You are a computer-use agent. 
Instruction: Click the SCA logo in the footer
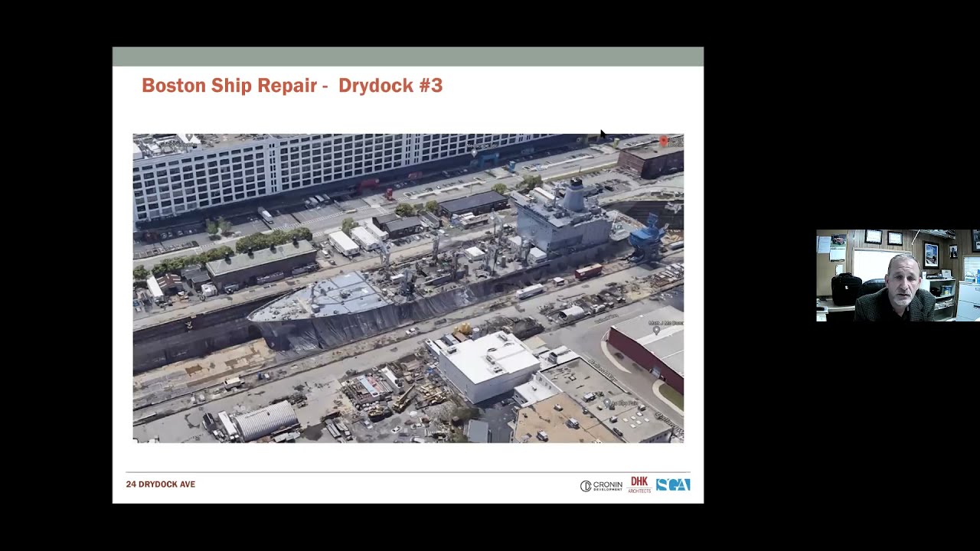pyautogui.click(x=673, y=484)
